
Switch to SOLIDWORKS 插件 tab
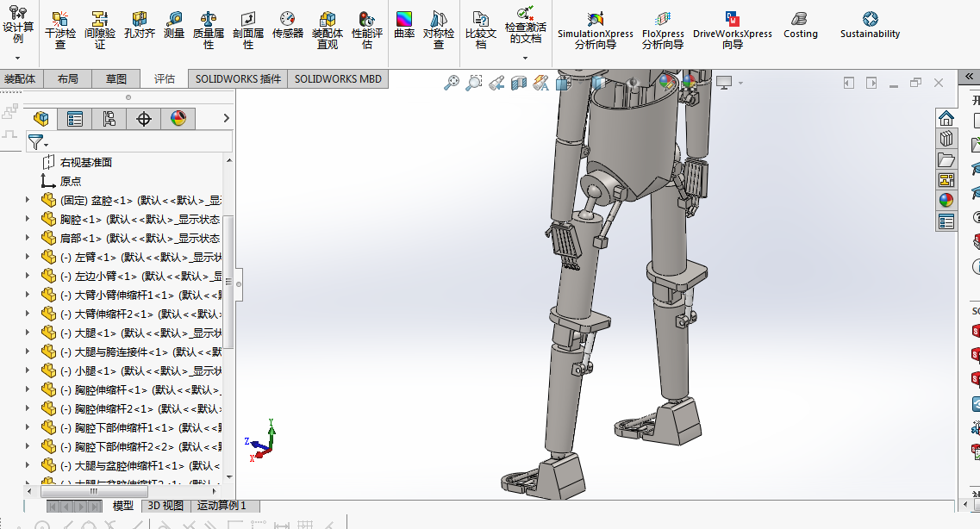tap(238, 78)
